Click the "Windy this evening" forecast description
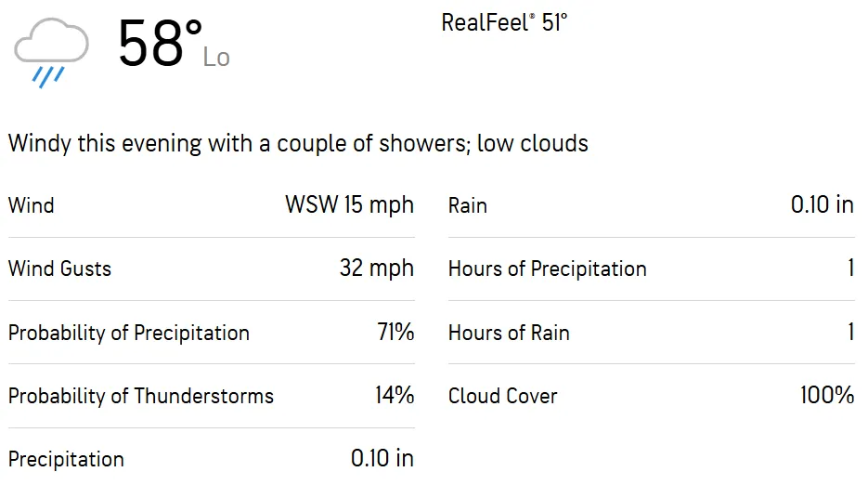This screenshot has height=485, width=868. click(298, 144)
